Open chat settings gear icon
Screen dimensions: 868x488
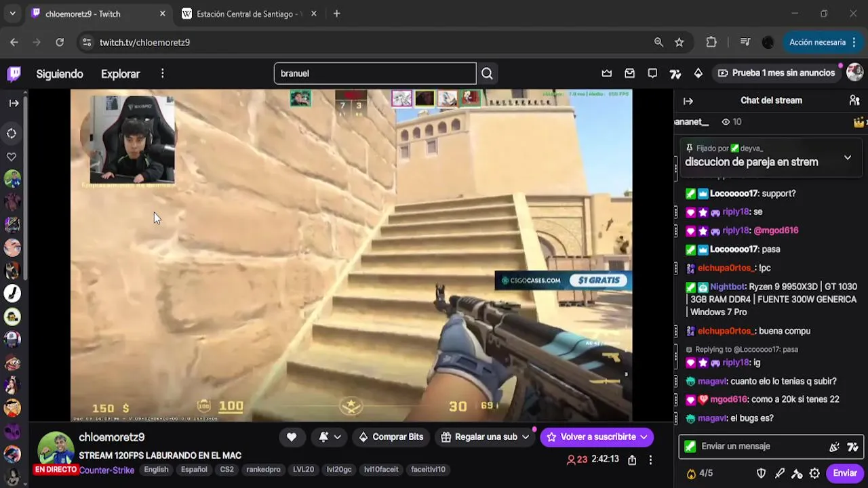coord(814,473)
